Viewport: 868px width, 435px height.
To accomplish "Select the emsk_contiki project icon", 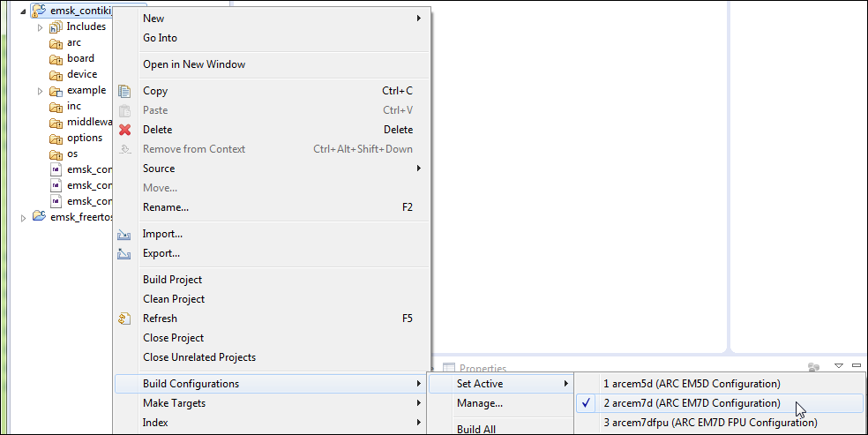I will [39, 10].
